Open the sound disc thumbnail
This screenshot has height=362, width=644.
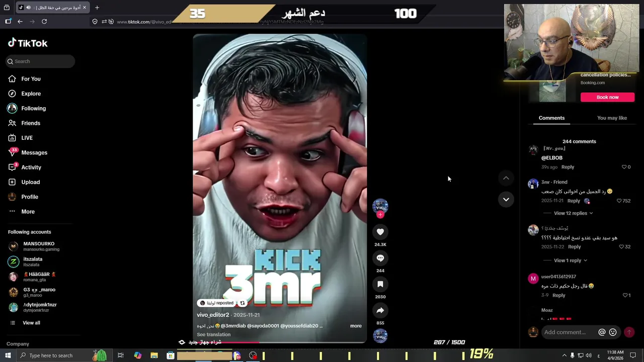[x=380, y=336]
